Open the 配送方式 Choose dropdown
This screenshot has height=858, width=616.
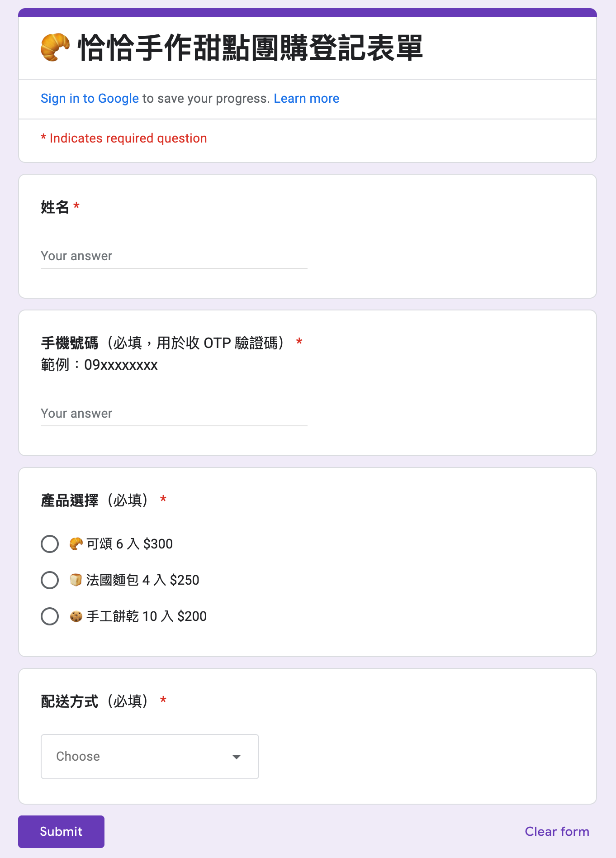pyautogui.click(x=150, y=757)
